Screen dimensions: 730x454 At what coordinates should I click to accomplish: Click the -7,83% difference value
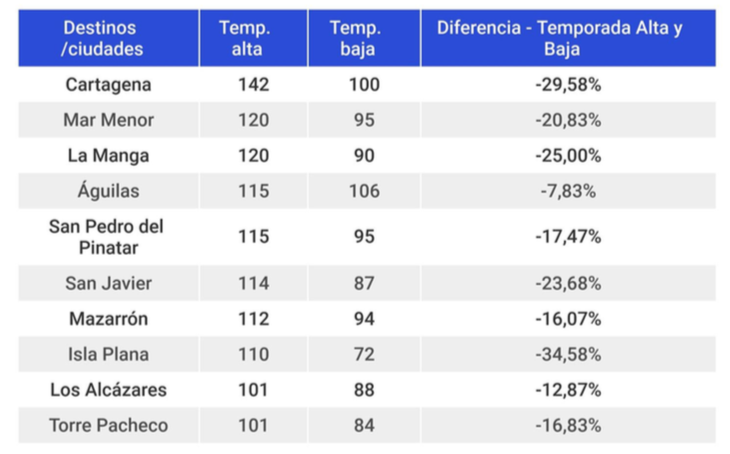[x=568, y=191]
